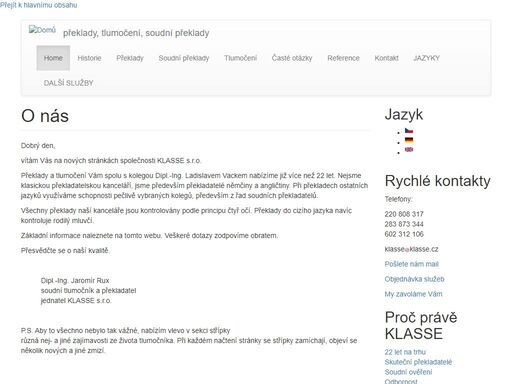Click the Domů logo image

[x=42, y=30]
